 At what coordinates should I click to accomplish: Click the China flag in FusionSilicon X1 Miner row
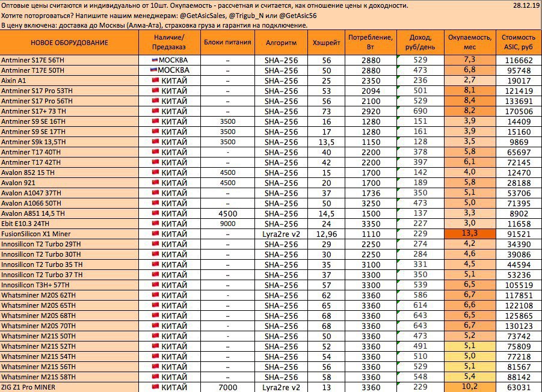click(156, 234)
